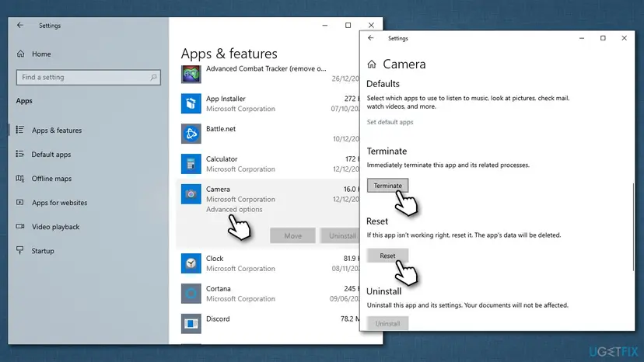Image resolution: width=644 pixels, height=362 pixels.
Task: Click Home icon in left sidebar
Action: coord(20,54)
